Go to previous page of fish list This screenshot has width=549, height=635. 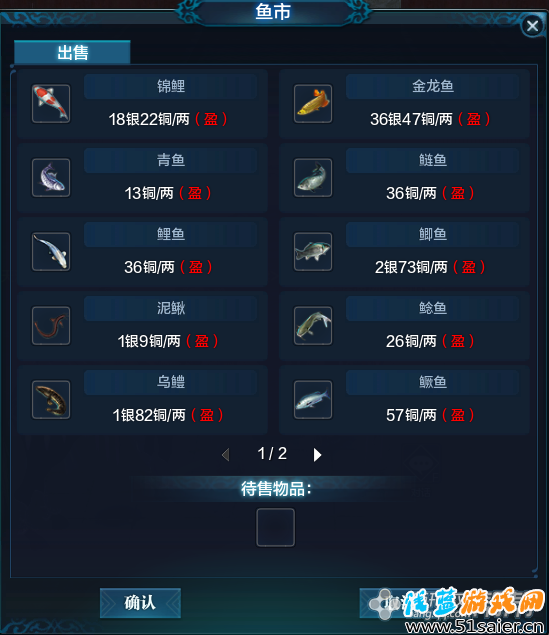[x=226, y=454]
